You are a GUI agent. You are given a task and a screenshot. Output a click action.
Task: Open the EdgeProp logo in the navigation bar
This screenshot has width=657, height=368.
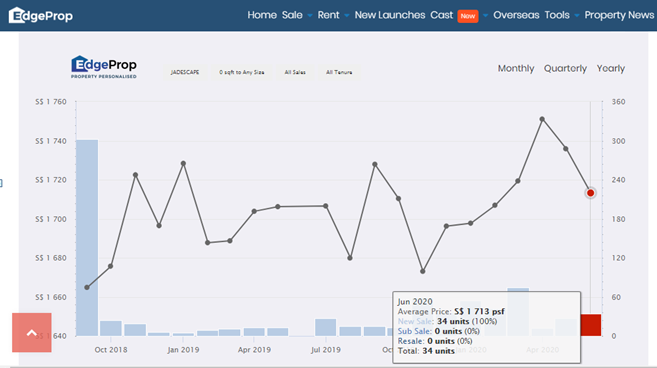[41, 16]
